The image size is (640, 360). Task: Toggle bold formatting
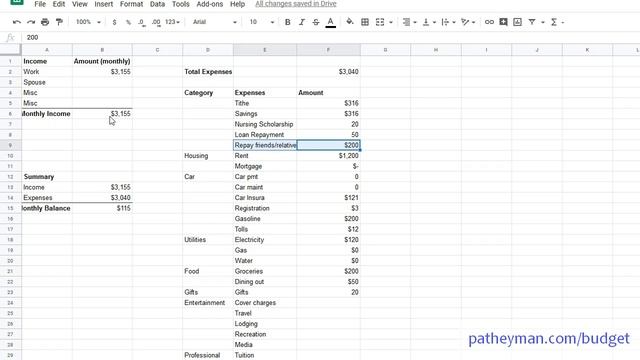tap(287, 22)
